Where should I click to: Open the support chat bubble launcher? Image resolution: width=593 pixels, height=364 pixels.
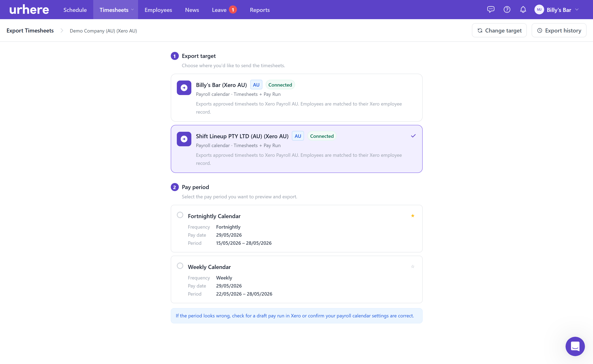(x=575, y=346)
